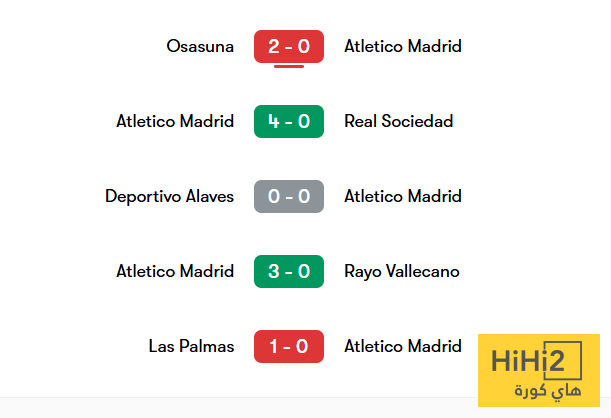This screenshot has height=418, width=611.
Task: Select Atletico Madrid opposite Osasuna
Action: pyautogui.click(x=403, y=46)
